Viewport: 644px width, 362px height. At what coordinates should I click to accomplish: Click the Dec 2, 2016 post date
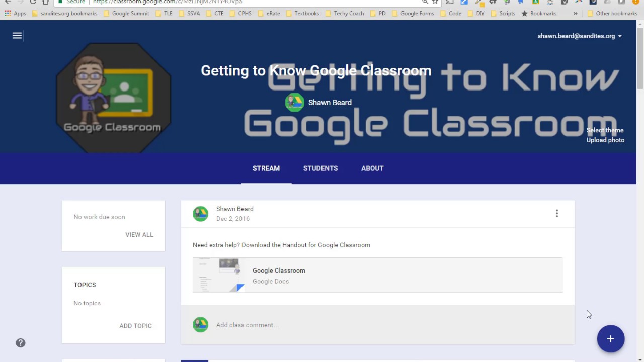pyautogui.click(x=233, y=219)
